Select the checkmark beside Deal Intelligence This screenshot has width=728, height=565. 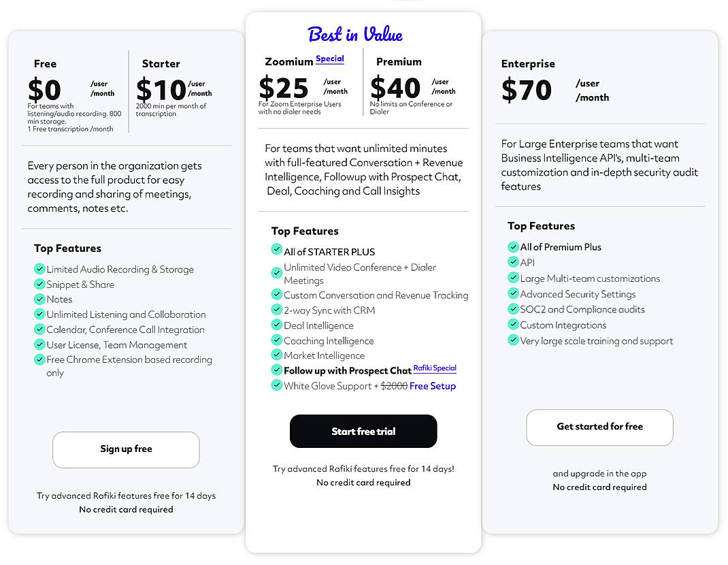pos(276,325)
